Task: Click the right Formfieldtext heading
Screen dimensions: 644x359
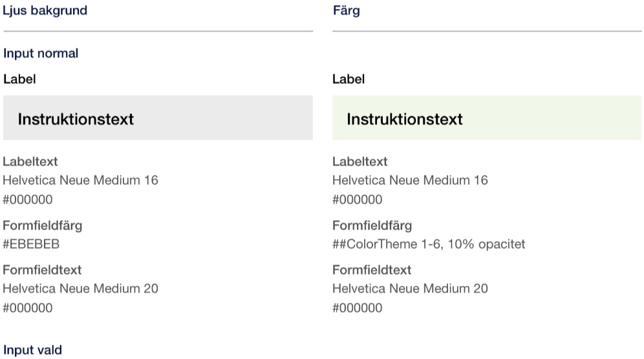Action: tap(372, 270)
